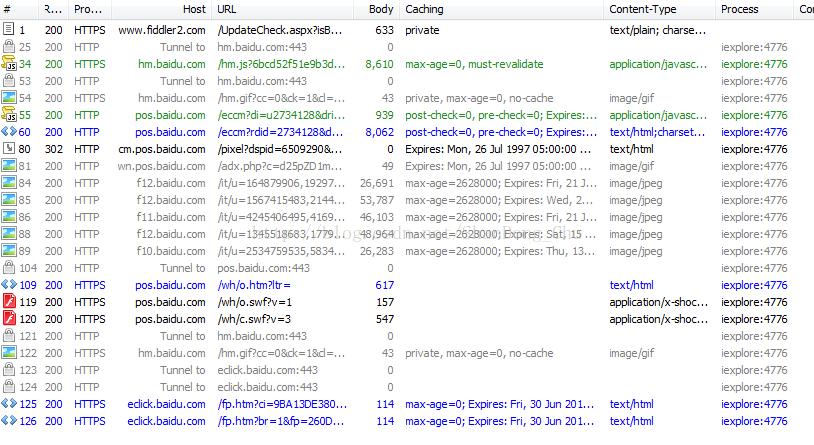Sort by the Process column header
Screen dimensions: 814x445
(754, 9)
